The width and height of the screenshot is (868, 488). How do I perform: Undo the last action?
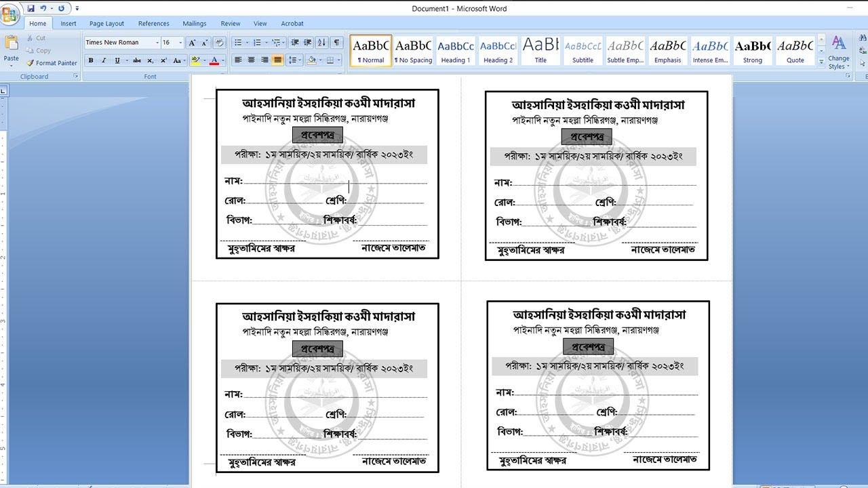point(43,8)
